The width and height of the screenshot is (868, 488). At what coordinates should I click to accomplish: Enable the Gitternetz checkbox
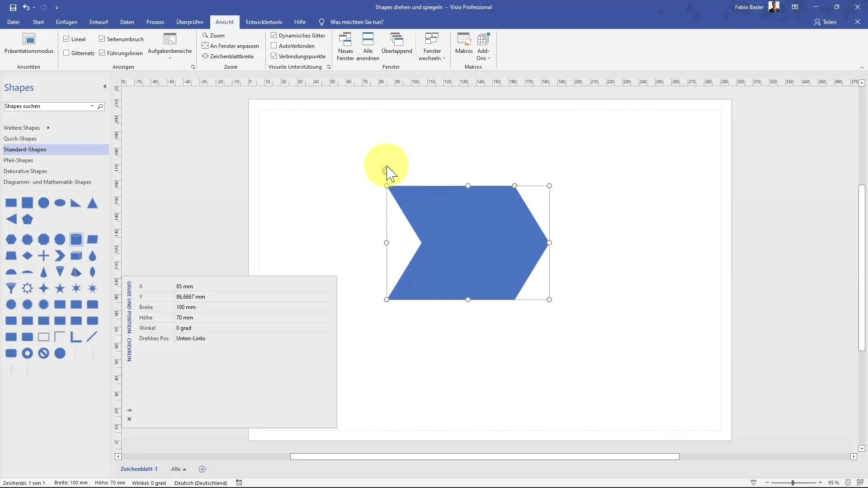pyautogui.click(x=66, y=53)
